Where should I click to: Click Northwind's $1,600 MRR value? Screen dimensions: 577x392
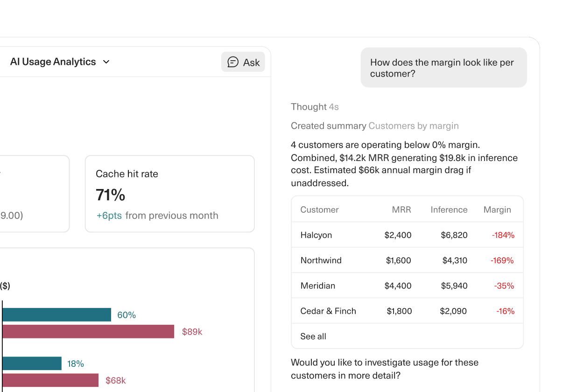click(x=399, y=260)
